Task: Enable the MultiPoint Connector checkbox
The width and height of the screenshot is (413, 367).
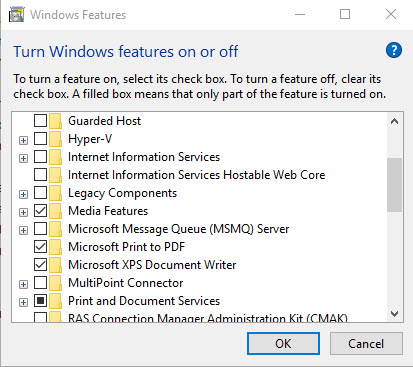Action: tap(40, 282)
